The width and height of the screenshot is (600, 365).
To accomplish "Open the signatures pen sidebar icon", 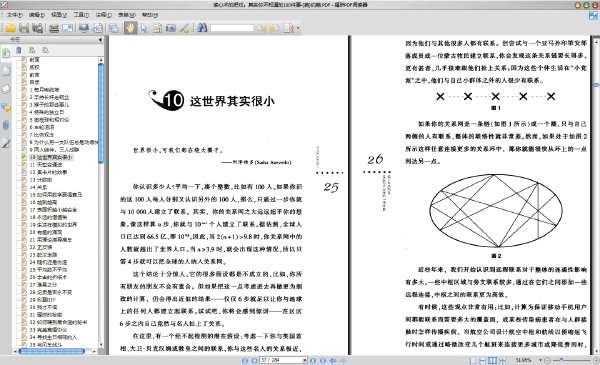I will coord(6,143).
